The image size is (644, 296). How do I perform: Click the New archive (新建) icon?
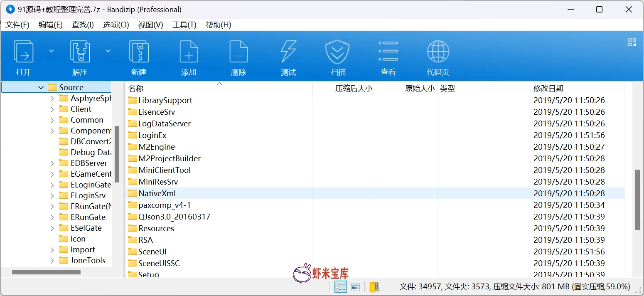coord(139,52)
